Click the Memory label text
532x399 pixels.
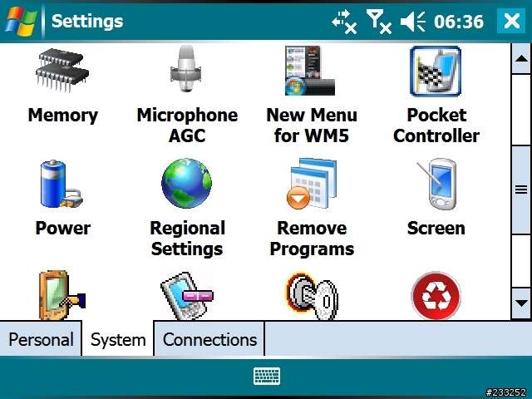(x=63, y=116)
